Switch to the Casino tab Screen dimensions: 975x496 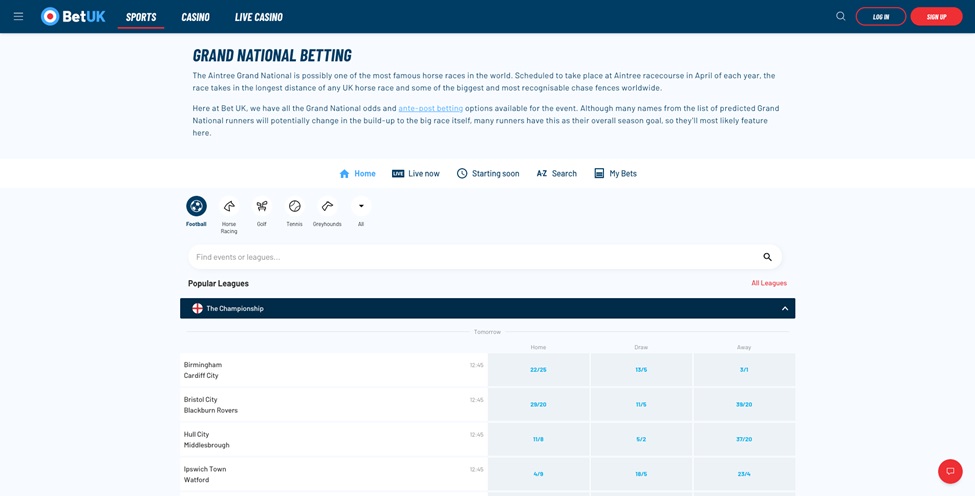(x=195, y=17)
